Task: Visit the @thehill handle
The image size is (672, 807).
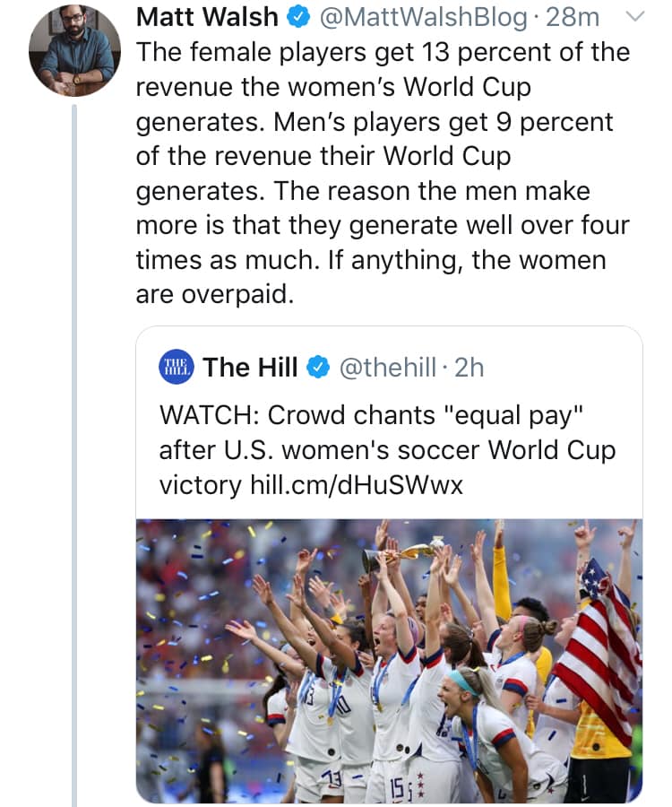Action: 387,368
